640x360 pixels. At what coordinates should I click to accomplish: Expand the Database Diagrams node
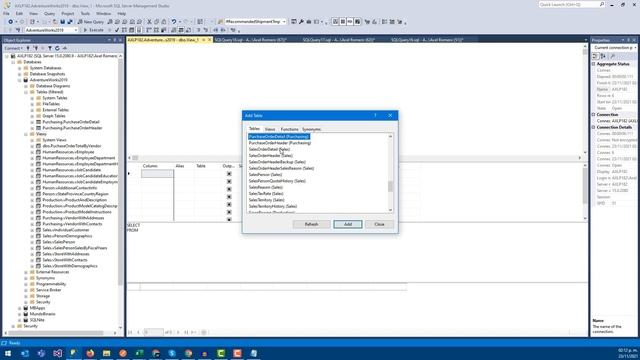click(x=26, y=86)
